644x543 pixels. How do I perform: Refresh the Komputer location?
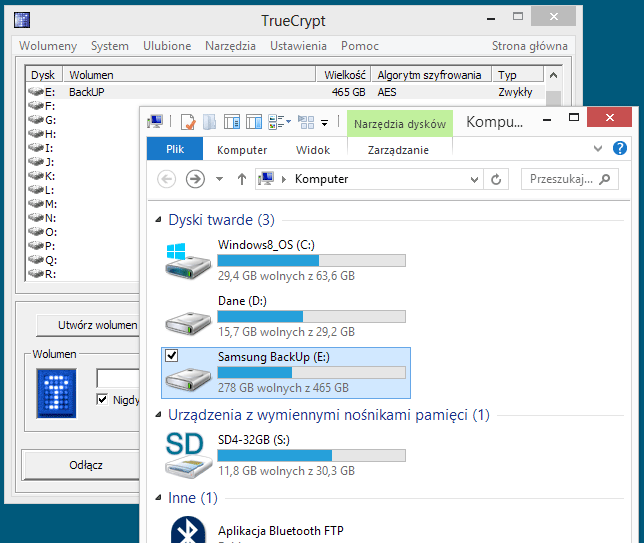(496, 179)
